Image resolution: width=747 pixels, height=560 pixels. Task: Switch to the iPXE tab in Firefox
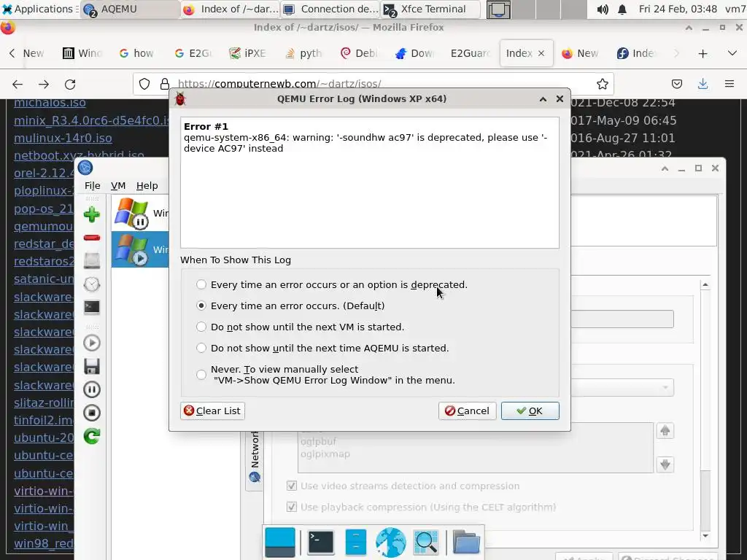(x=248, y=53)
